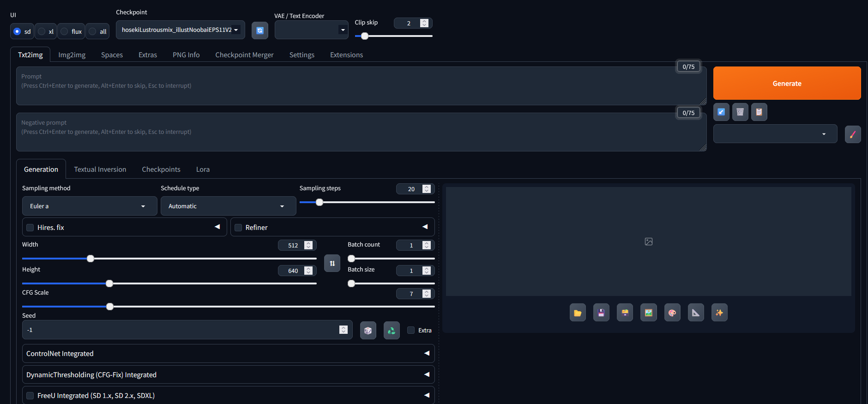
Task: Click the dice icon to randomize seed
Action: [x=368, y=331]
